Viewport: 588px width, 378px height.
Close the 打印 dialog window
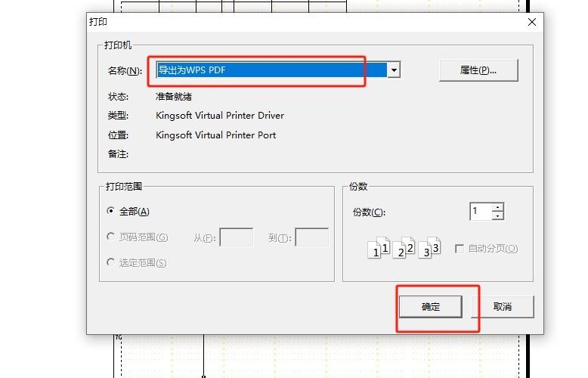pyautogui.click(x=532, y=22)
